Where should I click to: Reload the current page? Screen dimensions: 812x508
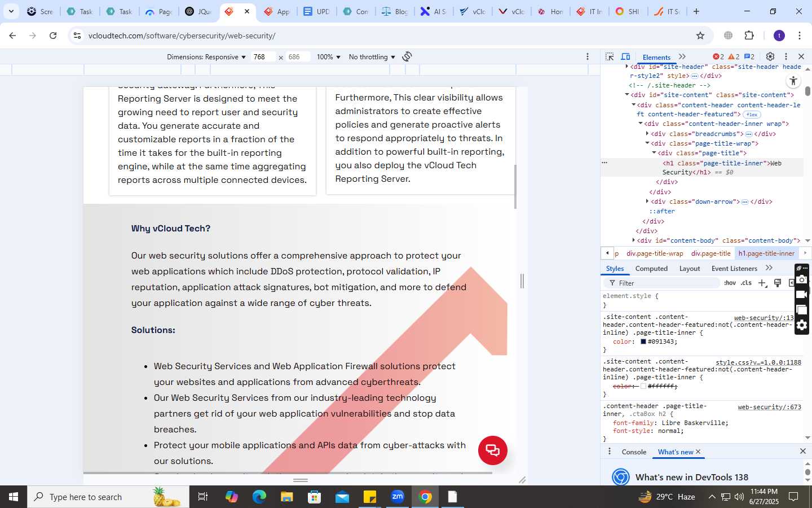coord(53,36)
